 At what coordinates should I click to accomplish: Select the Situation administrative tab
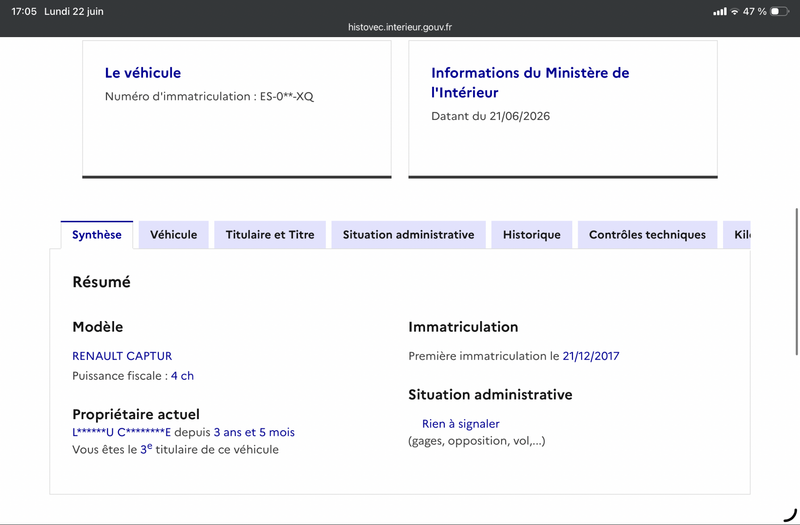(408, 235)
